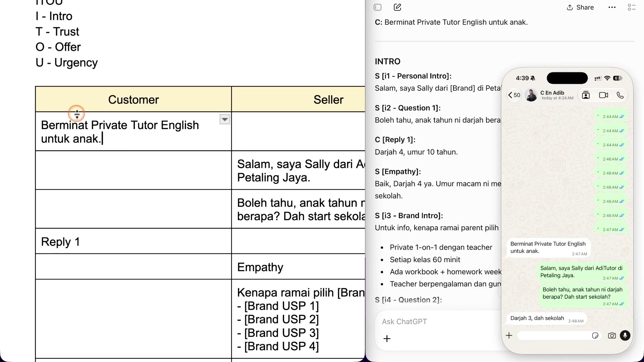644x362 pixels.
Task: Go back using WhatsApp back chevron 50
Action: (x=514, y=95)
